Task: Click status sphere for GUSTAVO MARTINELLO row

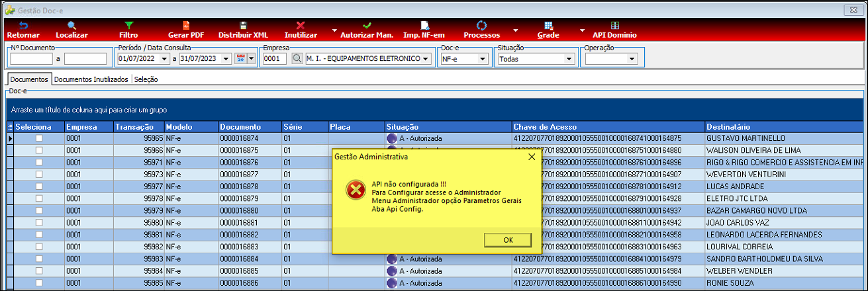Action: click(391, 138)
